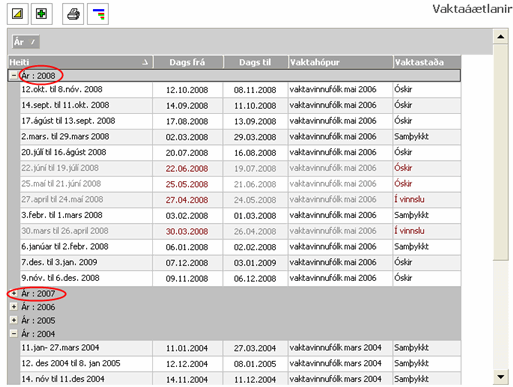The height and width of the screenshot is (387, 513).
Task: Expand the Ár : 2005 group
Action: click(x=14, y=320)
